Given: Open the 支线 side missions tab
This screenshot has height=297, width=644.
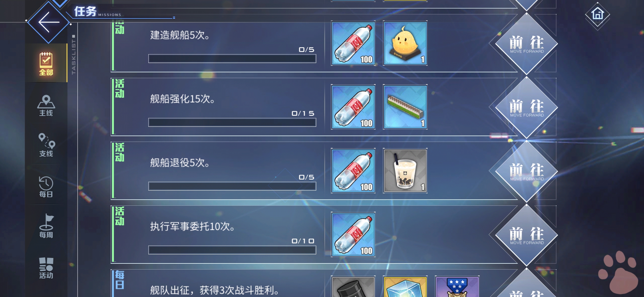Looking at the screenshot, I should tap(46, 145).
